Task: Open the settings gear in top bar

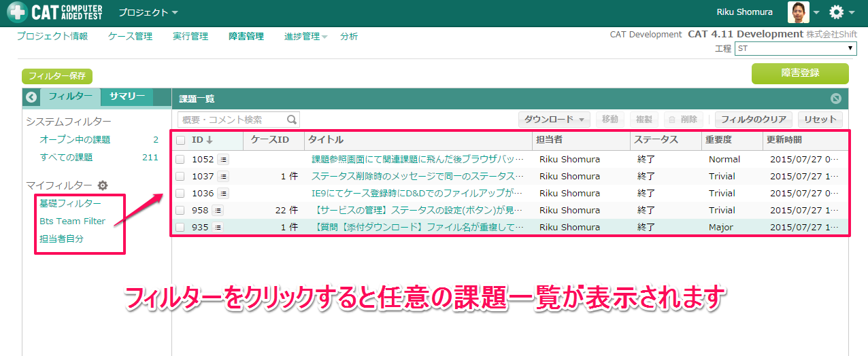Action: (x=836, y=12)
